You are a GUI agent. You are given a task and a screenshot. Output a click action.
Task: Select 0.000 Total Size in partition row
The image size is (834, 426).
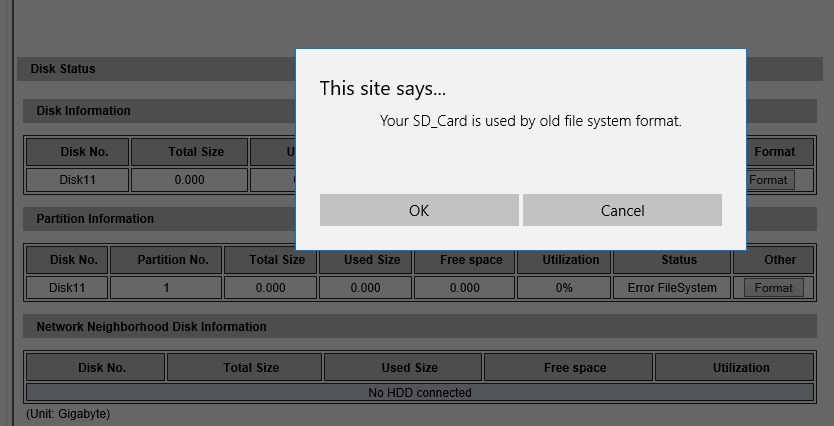(x=270, y=288)
